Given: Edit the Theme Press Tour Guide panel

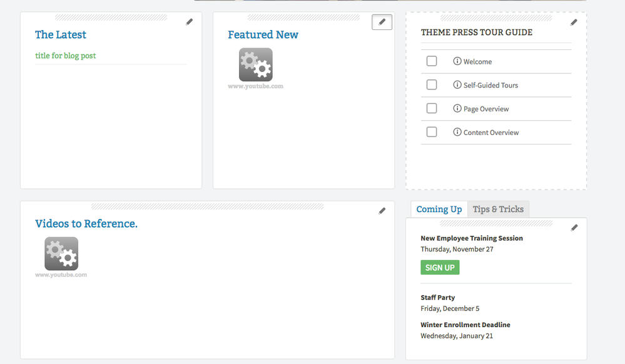Looking at the screenshot, I should (x=574, y=23).
